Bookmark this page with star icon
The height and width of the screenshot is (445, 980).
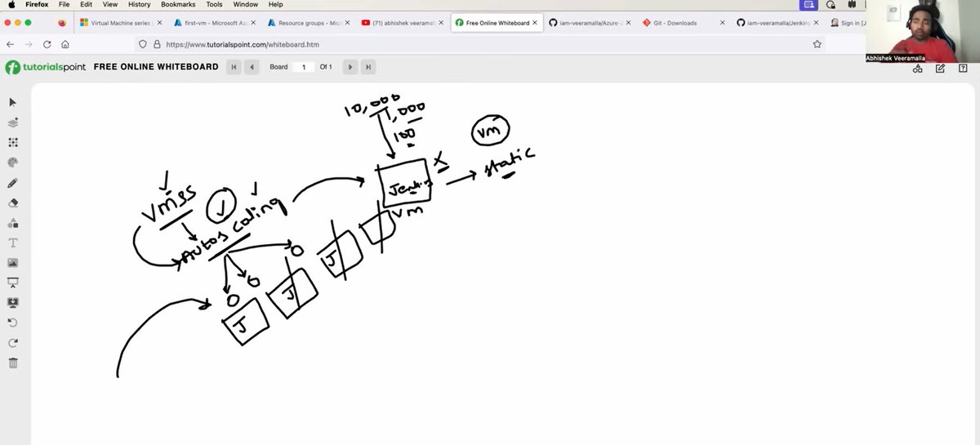tap(817, 44)
